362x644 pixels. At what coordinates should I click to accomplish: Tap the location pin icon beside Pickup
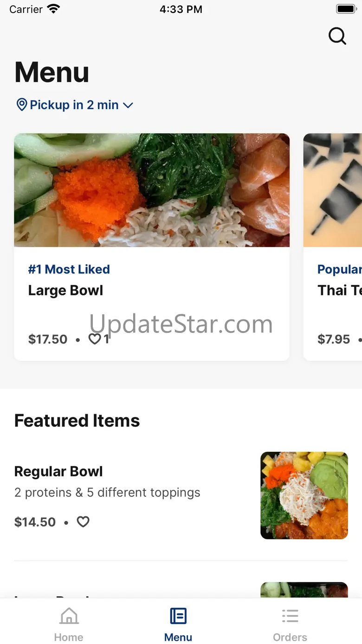[x=21, y=104]
